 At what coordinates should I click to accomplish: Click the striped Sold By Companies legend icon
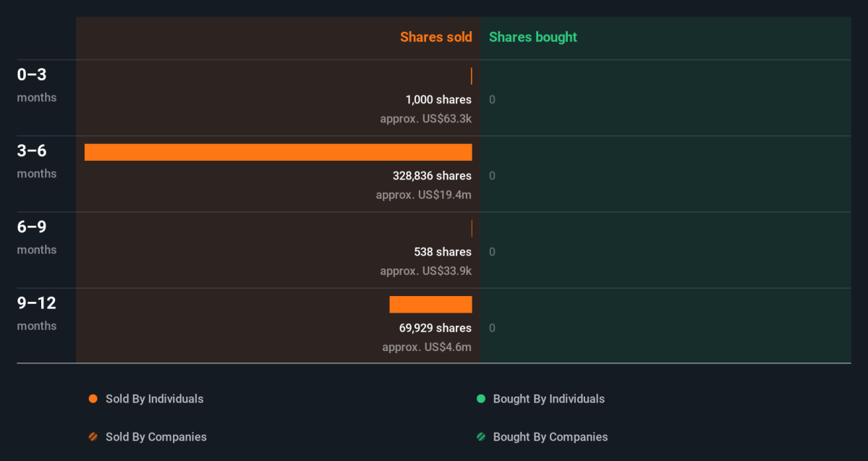click(93, 437)
